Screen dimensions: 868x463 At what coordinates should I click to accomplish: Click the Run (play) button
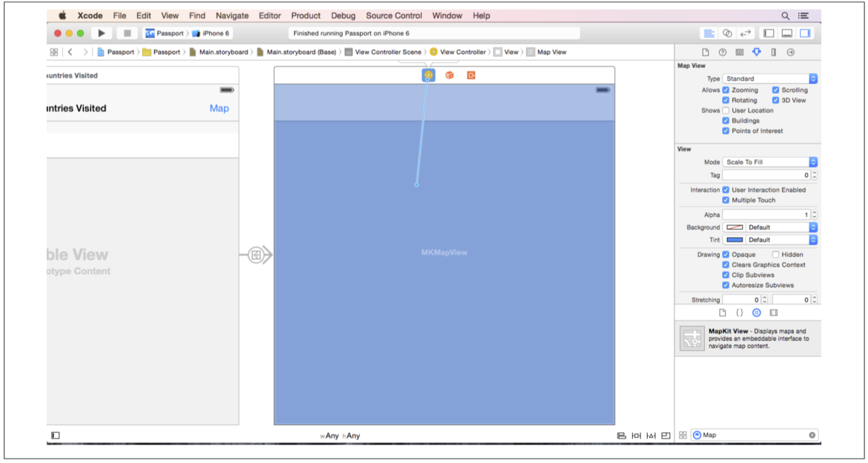coord(101,33)
